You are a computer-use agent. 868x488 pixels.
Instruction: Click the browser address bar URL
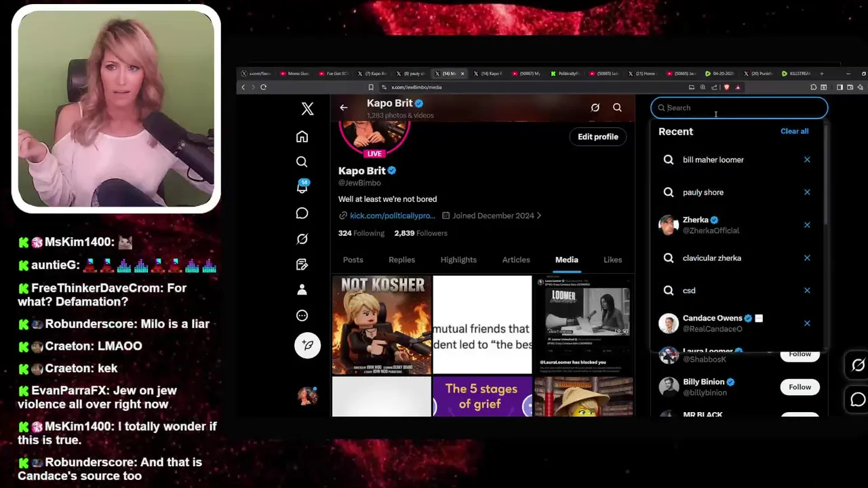click(416, 87)
